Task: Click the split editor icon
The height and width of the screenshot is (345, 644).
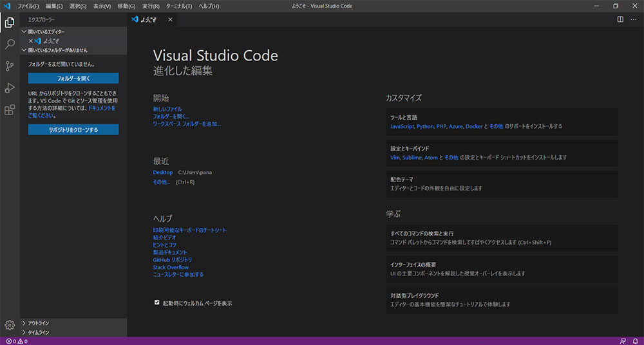Action: [620, 19]
